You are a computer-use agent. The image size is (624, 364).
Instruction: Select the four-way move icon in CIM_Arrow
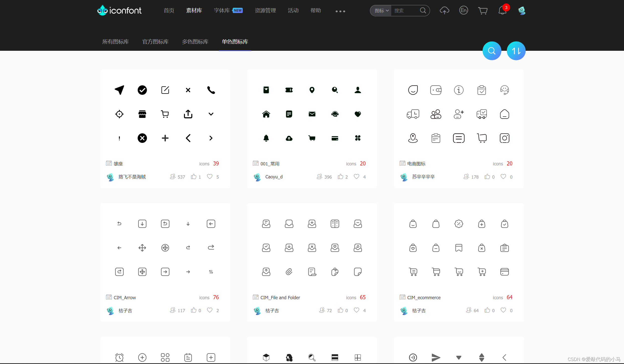tap(142, 248)
